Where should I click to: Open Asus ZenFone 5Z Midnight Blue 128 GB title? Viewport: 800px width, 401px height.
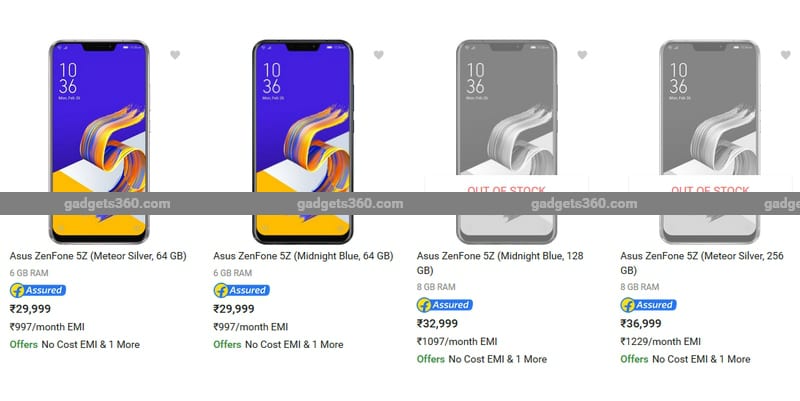tap(500, 263)
